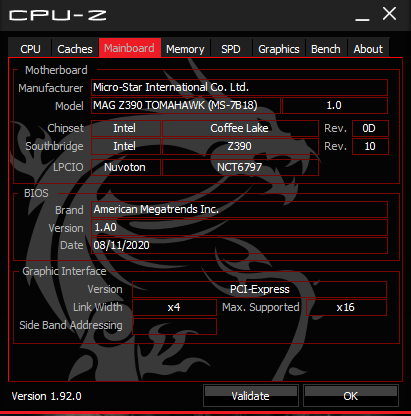The width and height of the screenshot is (411, 416).
Task: Go to the Bench tab
Action: tap(326, 49)
